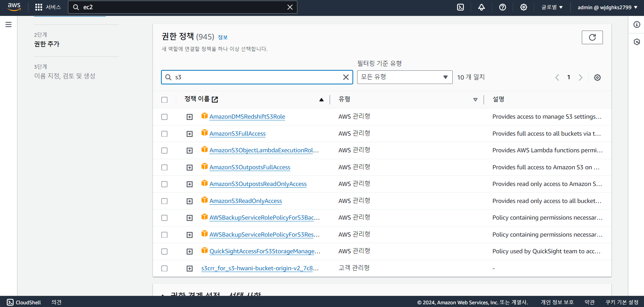Go to previous page of policies
Screen dimensions: 644x307
557,78
